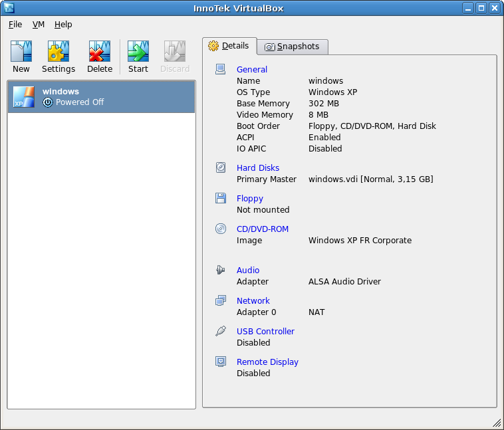
Task: Open Settings from the toolbar icon
Action: (59, 51)
